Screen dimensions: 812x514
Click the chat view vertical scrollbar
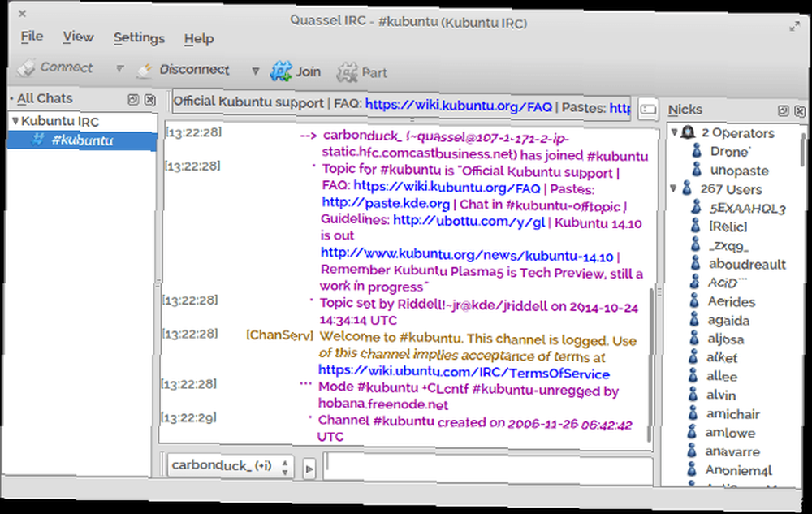pos(650,365)
